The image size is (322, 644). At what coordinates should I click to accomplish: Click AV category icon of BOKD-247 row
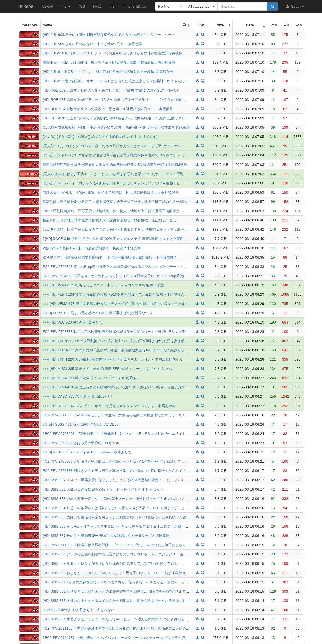(x=29, y=406)
